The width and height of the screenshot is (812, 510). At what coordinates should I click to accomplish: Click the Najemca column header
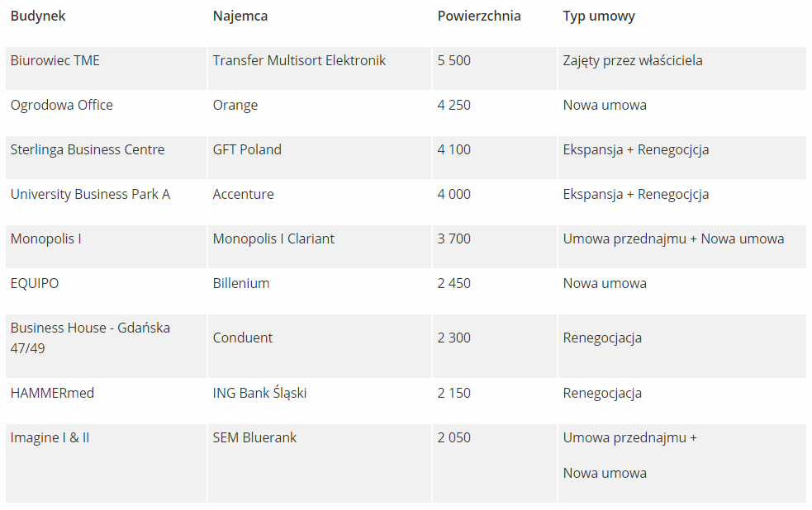[x=240, y=16]
